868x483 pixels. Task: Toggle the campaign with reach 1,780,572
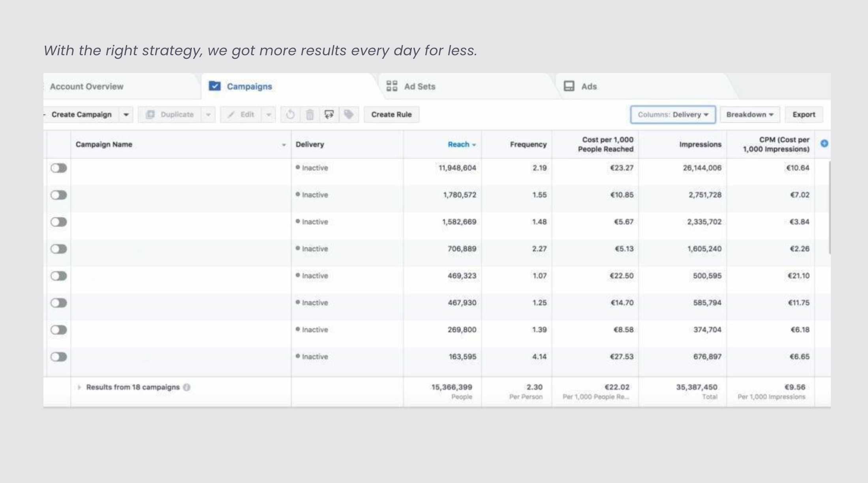[58, 195]
